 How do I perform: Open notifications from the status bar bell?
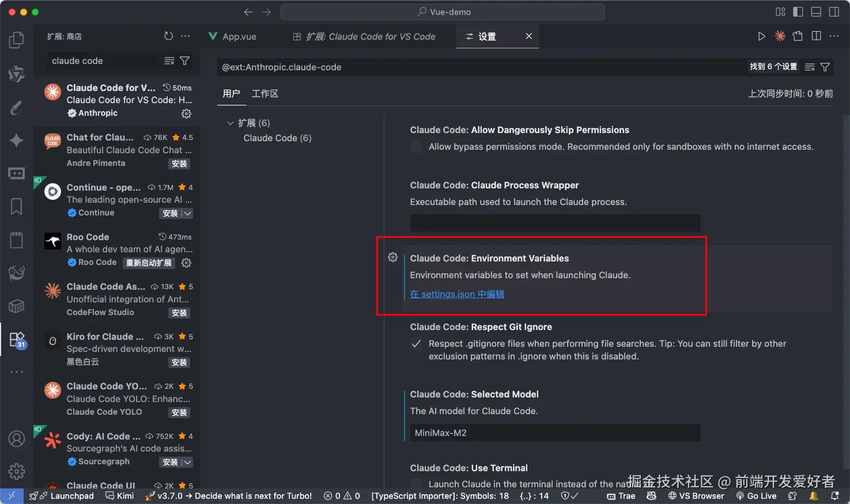pos(835,496)
